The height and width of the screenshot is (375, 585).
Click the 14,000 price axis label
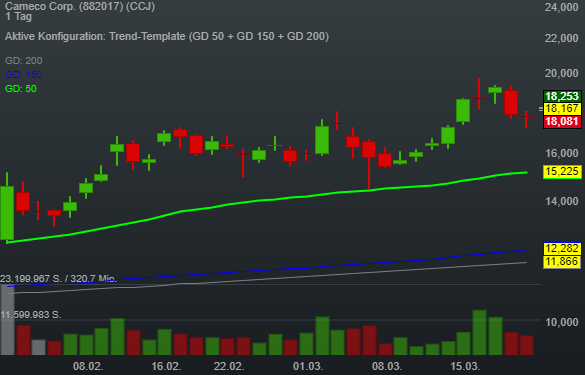tap(561, 201)
